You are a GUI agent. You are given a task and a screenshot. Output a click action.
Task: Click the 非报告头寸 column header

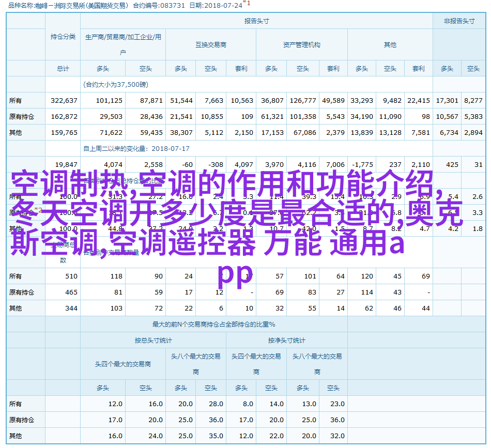[x=459, y=21]
